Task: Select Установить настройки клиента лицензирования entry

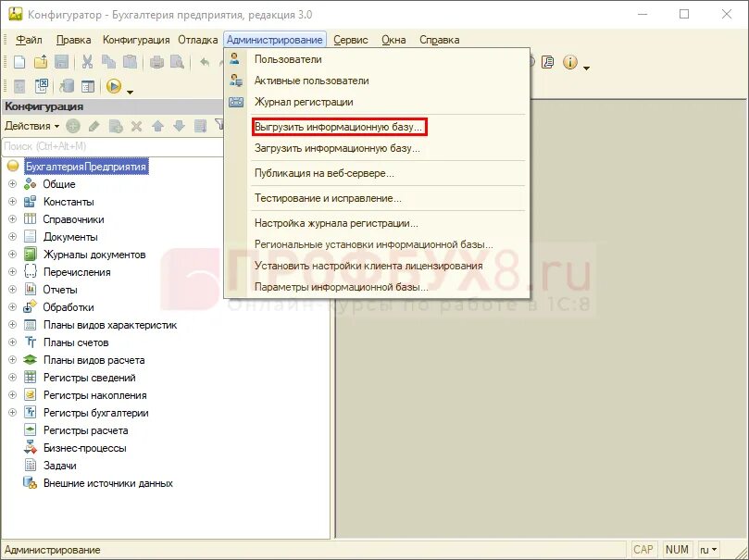Action: (368, 266)
